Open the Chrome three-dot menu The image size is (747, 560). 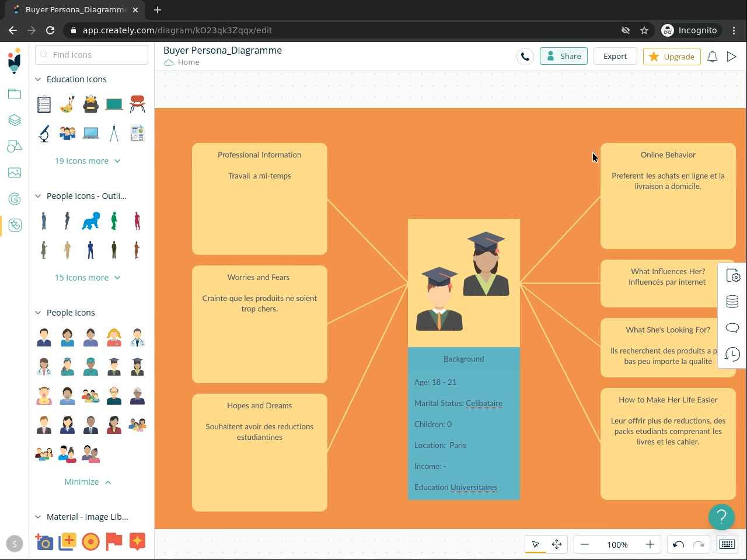pos(734,30)
